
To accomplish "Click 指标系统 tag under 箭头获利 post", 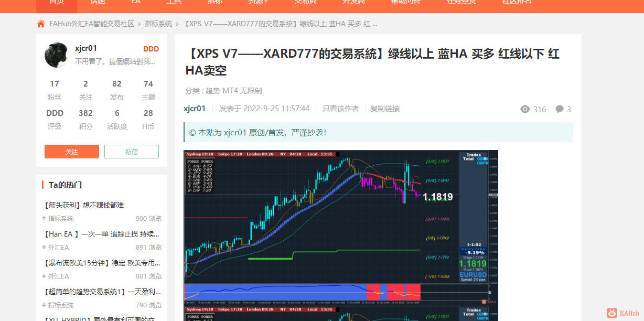I will (58, 219).
